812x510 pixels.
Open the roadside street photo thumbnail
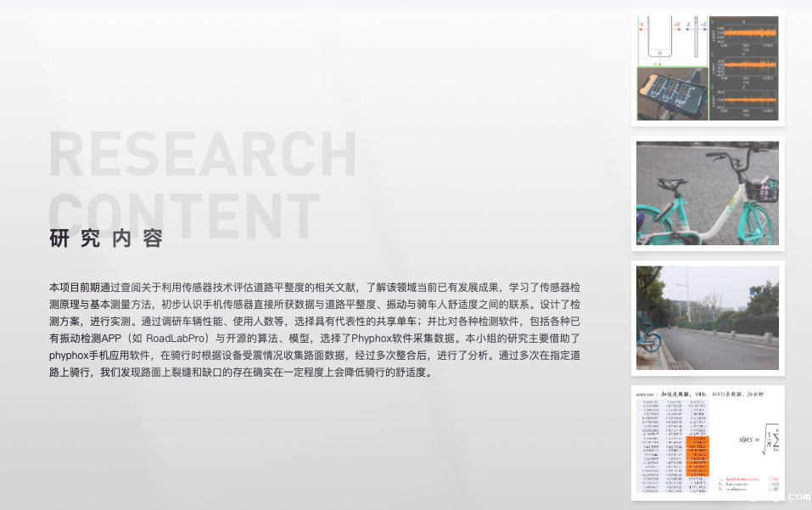[707, 317]
